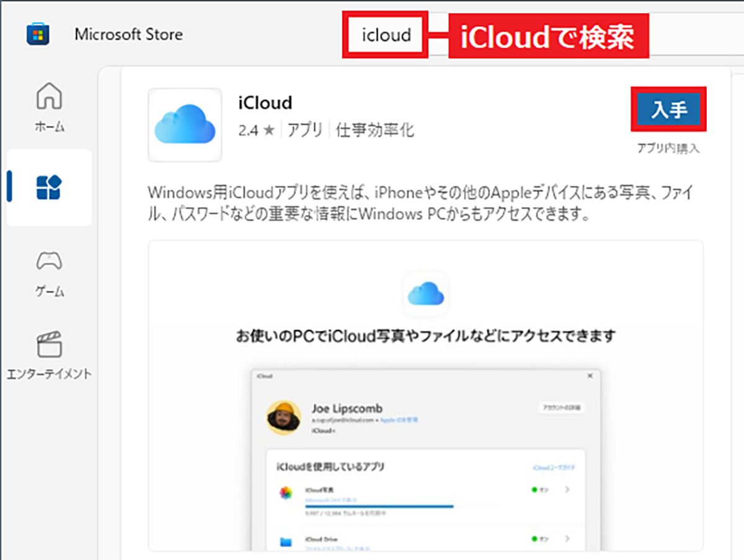Viewport: 744px width, 560px height.
Task: Click the Microsoft Store logo icon
Action: pyautogui.click(x=38, y=33)
